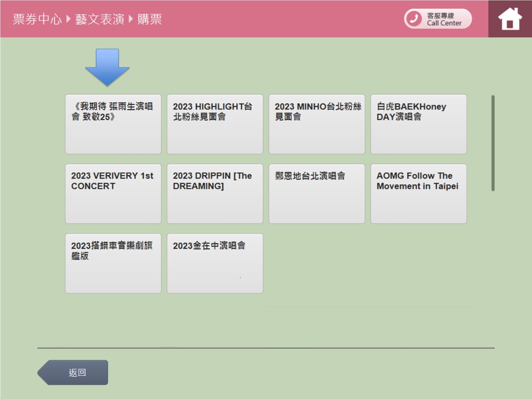Select AOMG Follow The Movement in Taipei
This screenshot has width=532, height=399.
(418, 194)
